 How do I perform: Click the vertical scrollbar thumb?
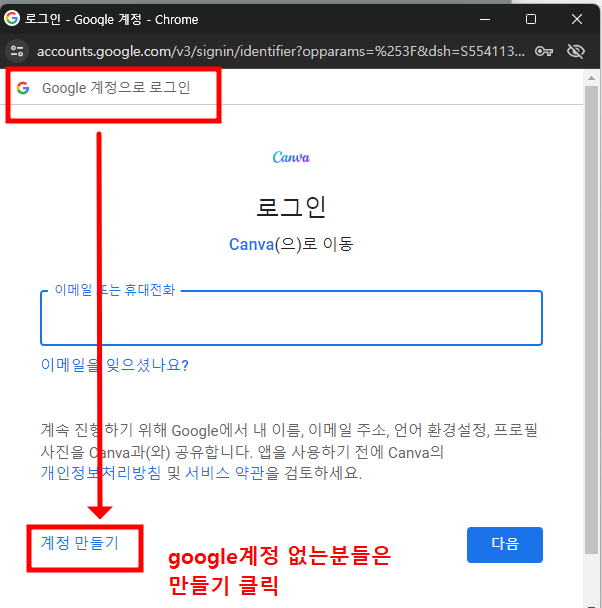tap(591, 320)
